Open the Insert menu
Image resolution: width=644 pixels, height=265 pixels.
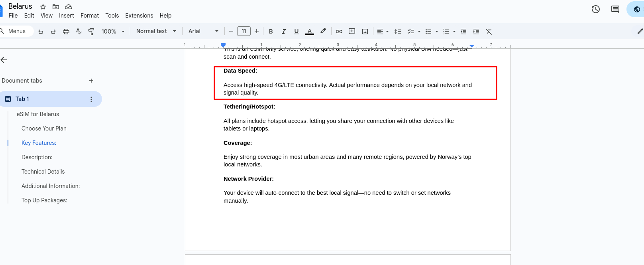point(67,16)
